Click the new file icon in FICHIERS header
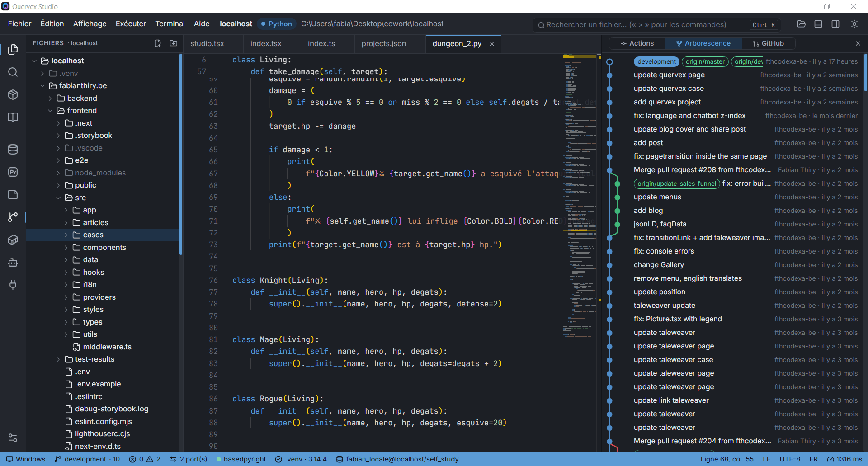Screen dimensions: 868x466 tap(157, 43)
